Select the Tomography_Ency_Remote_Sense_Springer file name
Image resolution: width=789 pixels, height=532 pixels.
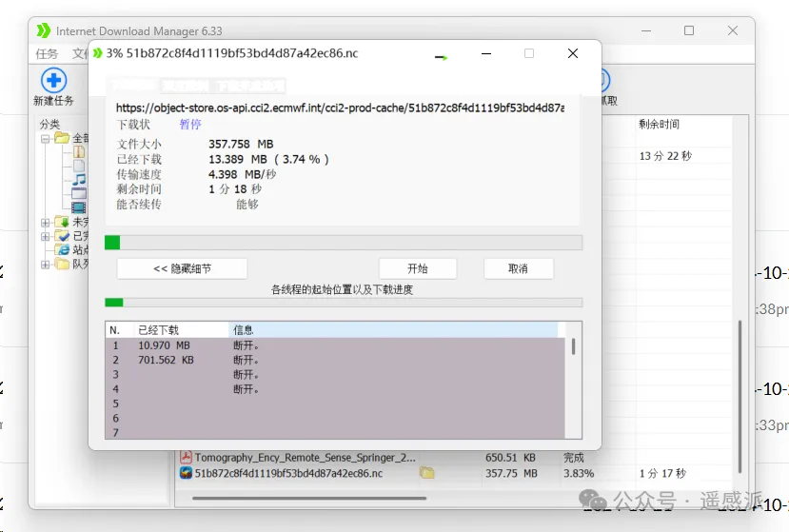(306, 458)
